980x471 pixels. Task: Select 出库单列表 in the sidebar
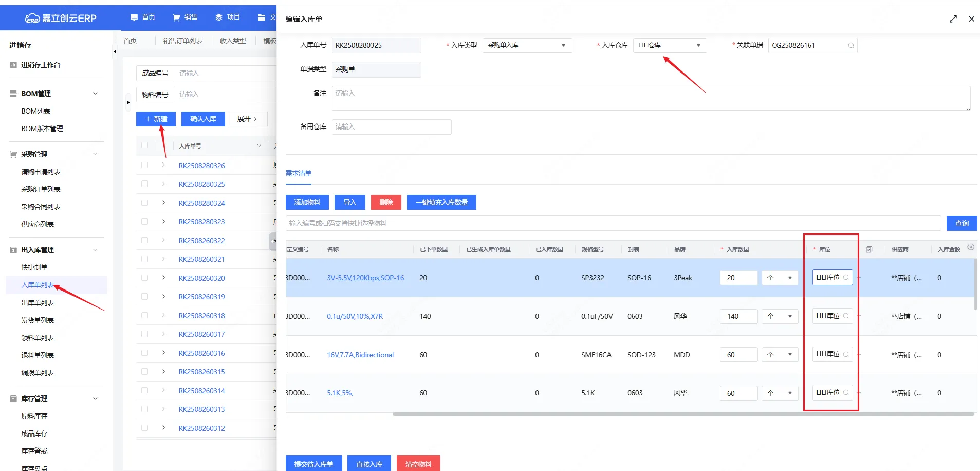click(38, 303)
